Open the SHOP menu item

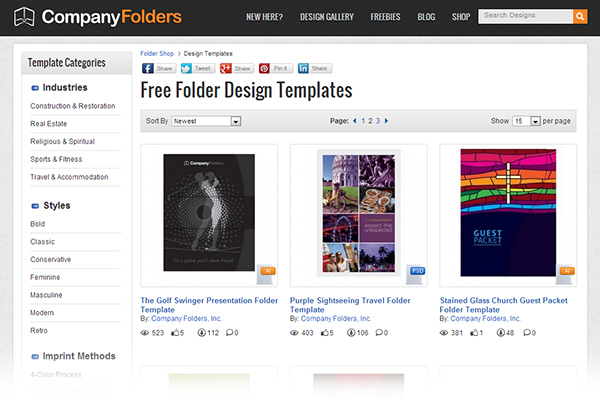click(461, 17)
